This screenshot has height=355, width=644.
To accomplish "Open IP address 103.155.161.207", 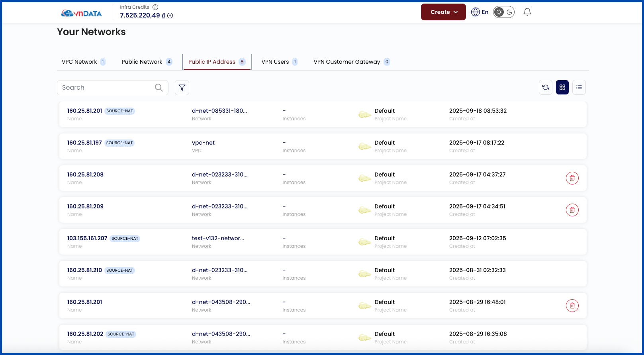I will click(x=87, y=238).
